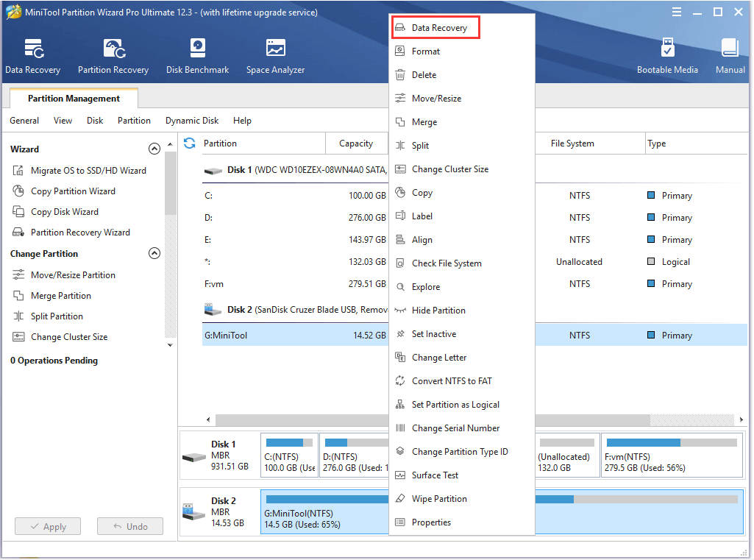Image resolution: width=754 pixels, height=560 pixels.
Task: Click the Split icon in the context menu
Action: click(x=400, y=145)
